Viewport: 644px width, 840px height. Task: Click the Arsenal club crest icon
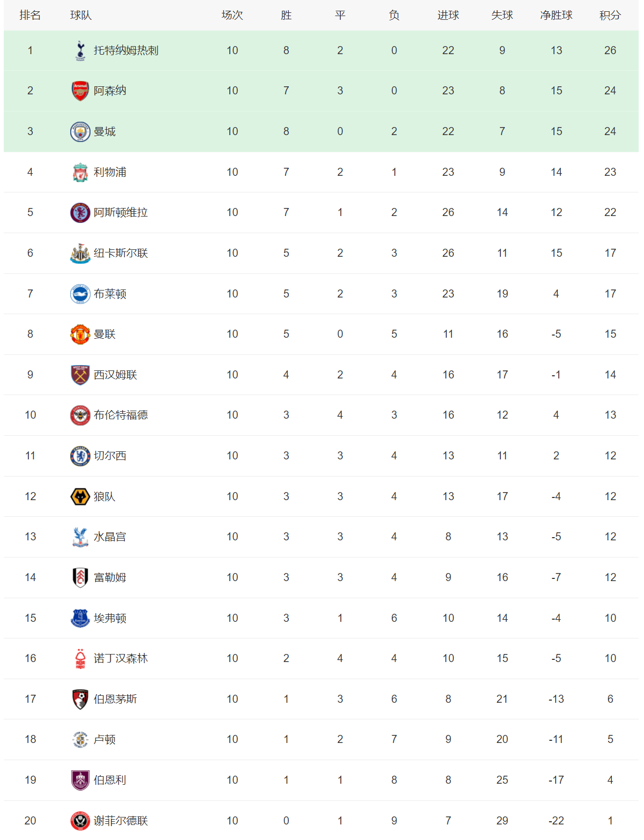tap(80, 91)
